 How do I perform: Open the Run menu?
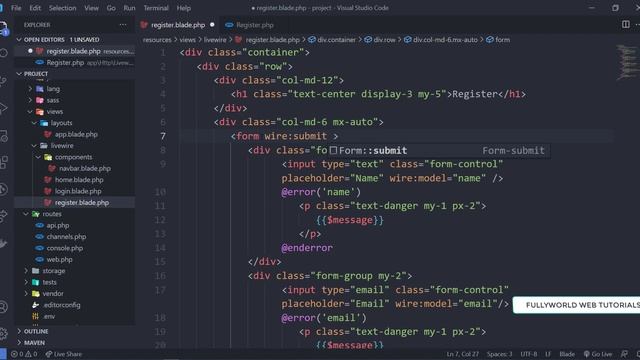pos(129,8)
